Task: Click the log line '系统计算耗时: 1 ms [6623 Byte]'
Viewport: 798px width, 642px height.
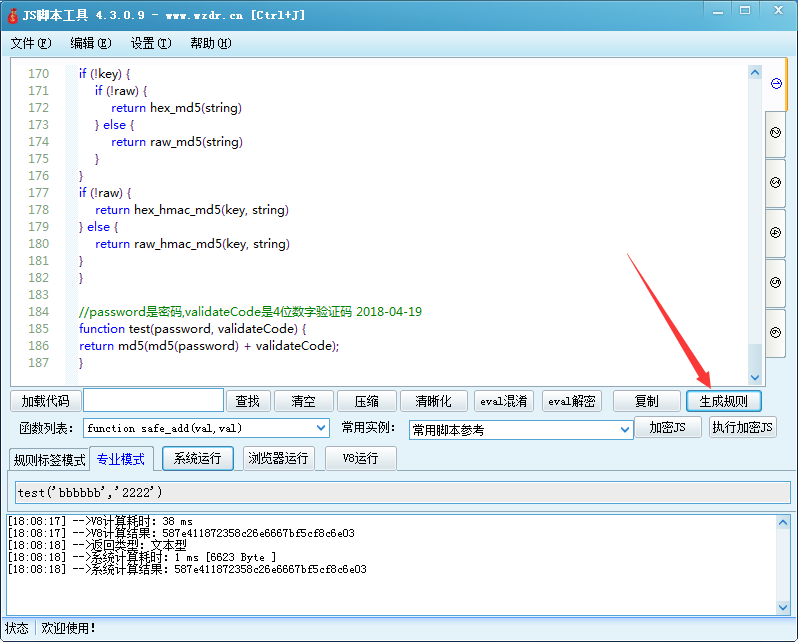Action: 142,557
